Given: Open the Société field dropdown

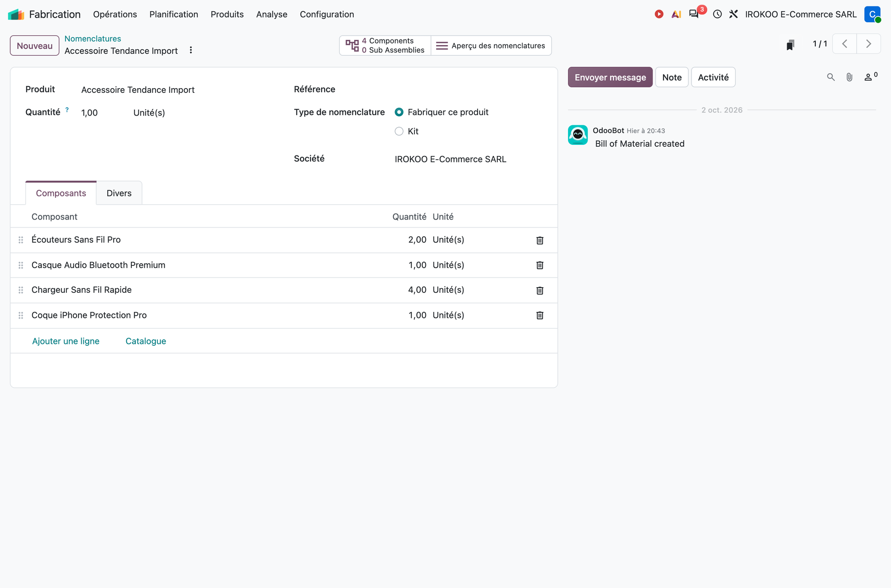Looking at the screenshot, I should pyautogui.click(x=469, y=159).
